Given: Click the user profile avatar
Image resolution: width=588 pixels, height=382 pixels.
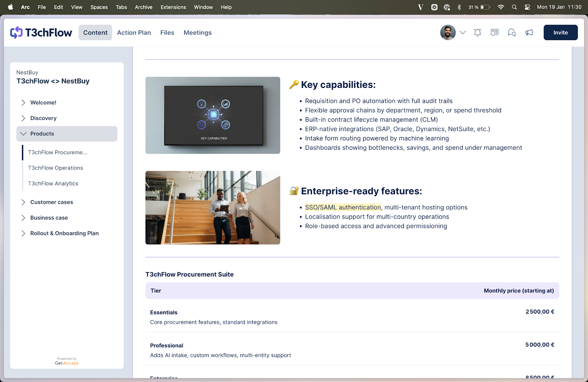Looking at the screenshot, I should tap(448, 33).
